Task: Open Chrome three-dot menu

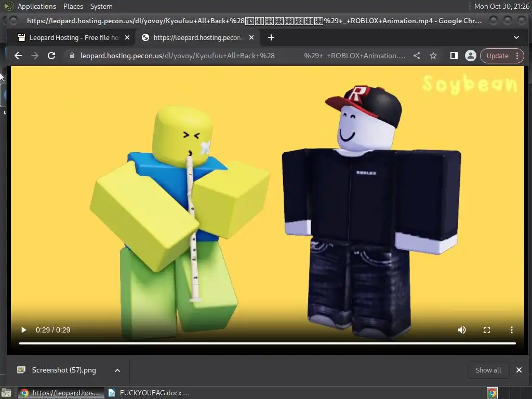Action: point(517,56)
